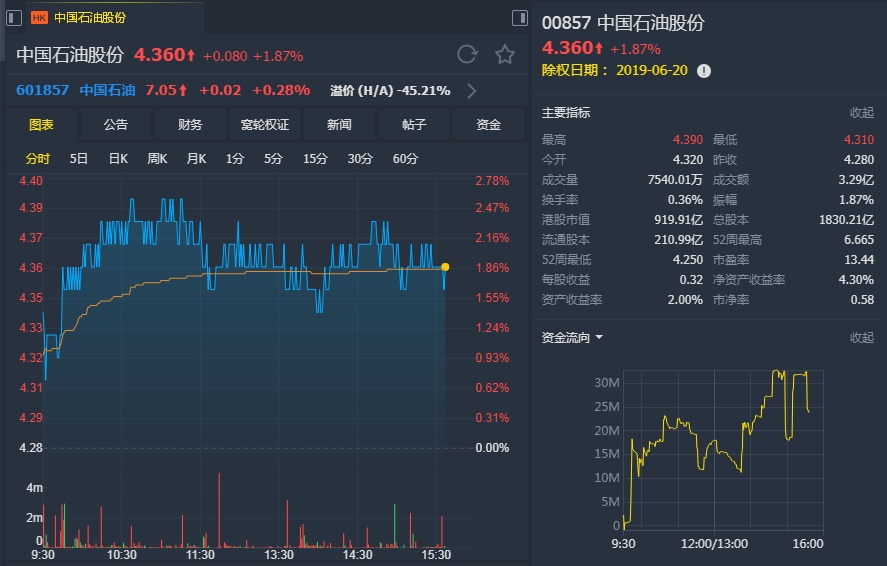
Task: Click the 每股收益 value 0.32
Action: click(x=691, y=279)
